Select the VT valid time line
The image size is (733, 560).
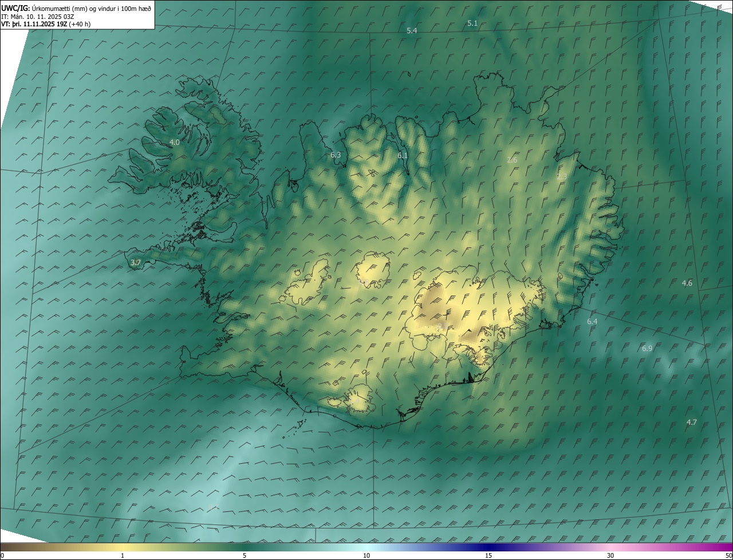pyautogui.click(x=46, y=24)
